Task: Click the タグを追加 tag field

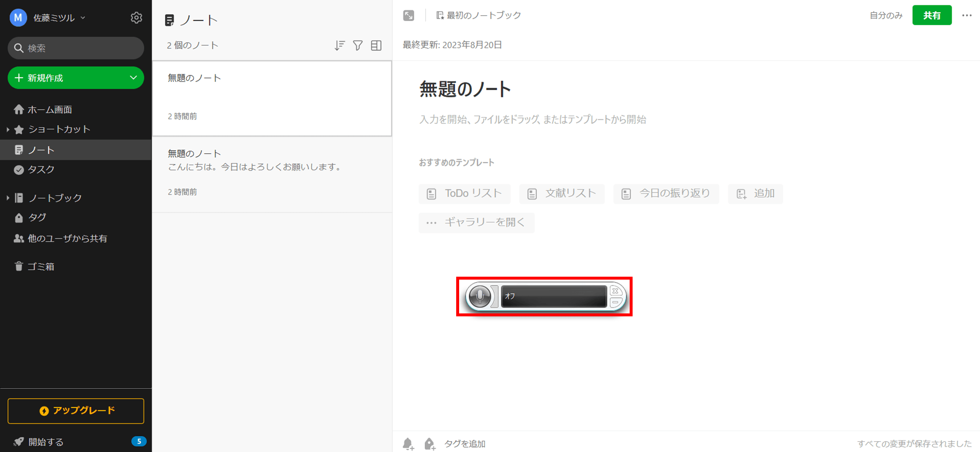Action: click(x=465, y=444)
